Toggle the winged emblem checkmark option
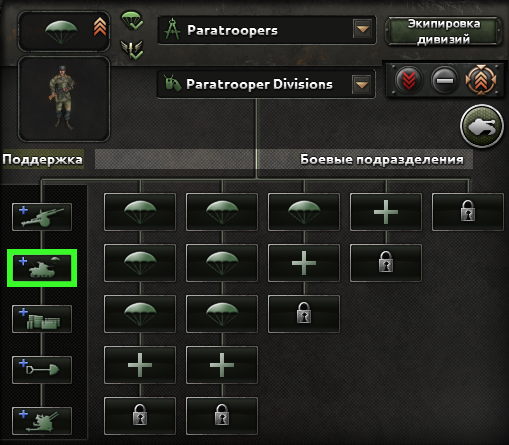This screenshot has height=445, width=509. coord(132,50)
